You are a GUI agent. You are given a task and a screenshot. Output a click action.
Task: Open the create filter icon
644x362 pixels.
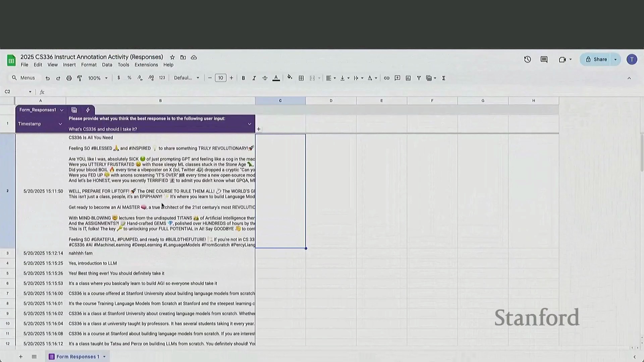tap(419, 78)
